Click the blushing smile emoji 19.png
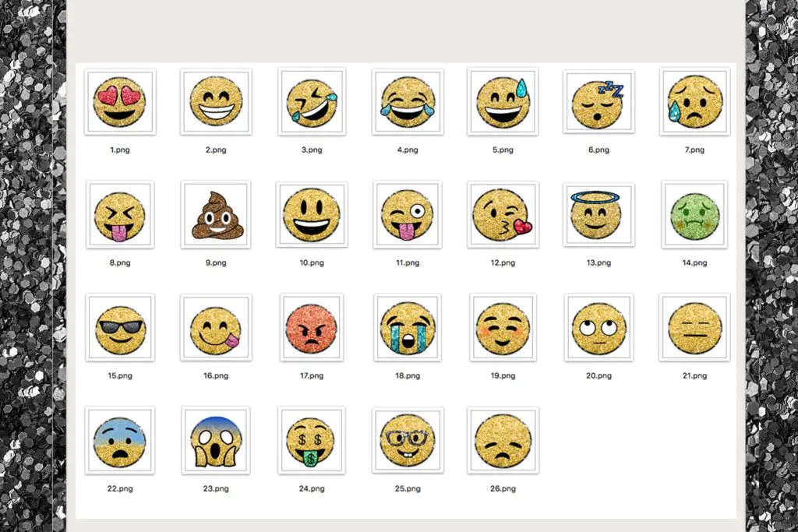Image resolution: width=798 pixels, height=532 pixels. 503,328
